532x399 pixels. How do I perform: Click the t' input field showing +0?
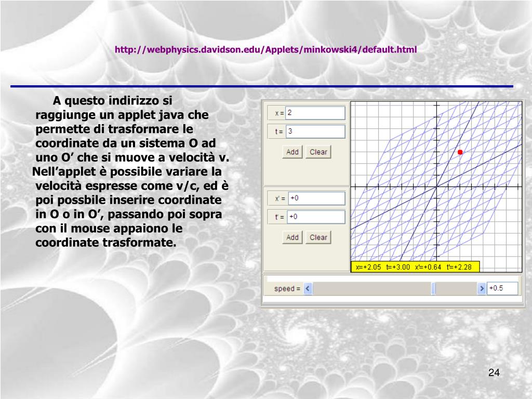[x=316, y=217]
